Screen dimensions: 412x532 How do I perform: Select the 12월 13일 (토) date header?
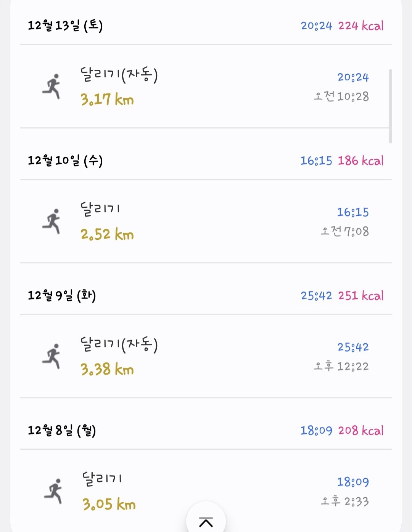[65, 26]
